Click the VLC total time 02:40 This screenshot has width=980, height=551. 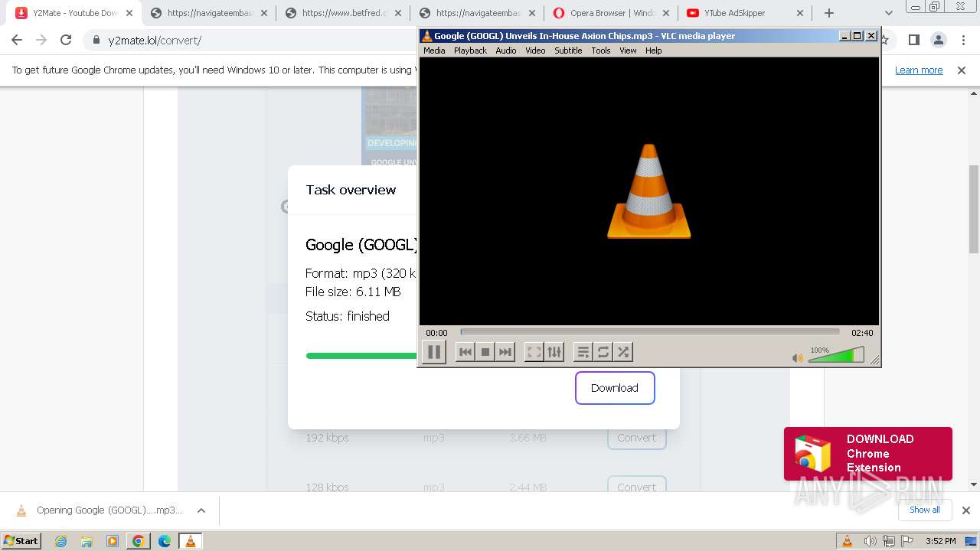click(862, 333)
